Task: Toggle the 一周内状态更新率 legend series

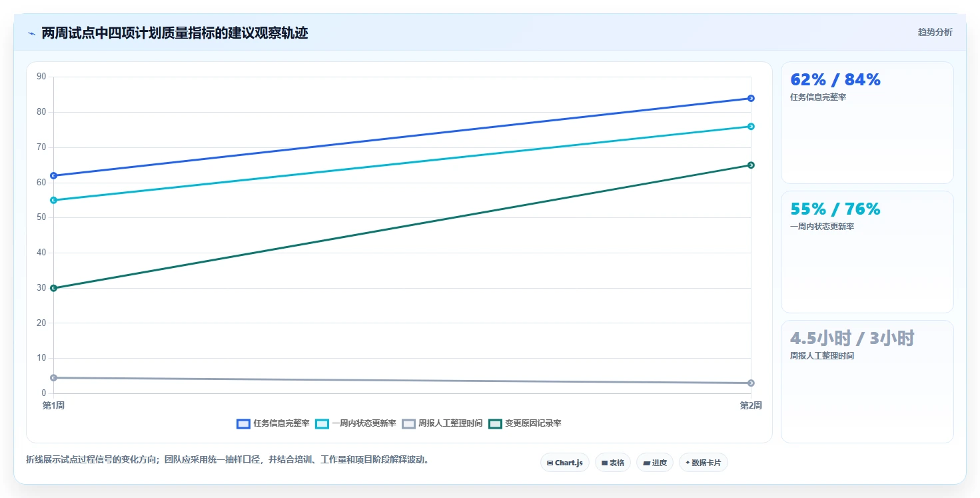Action: [356, 423]
